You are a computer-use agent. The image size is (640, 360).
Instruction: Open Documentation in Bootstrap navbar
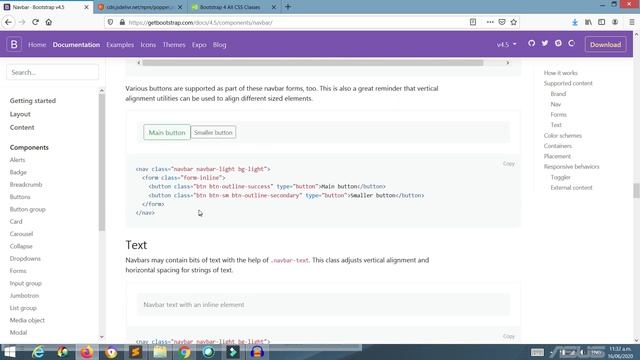point(76,45)
